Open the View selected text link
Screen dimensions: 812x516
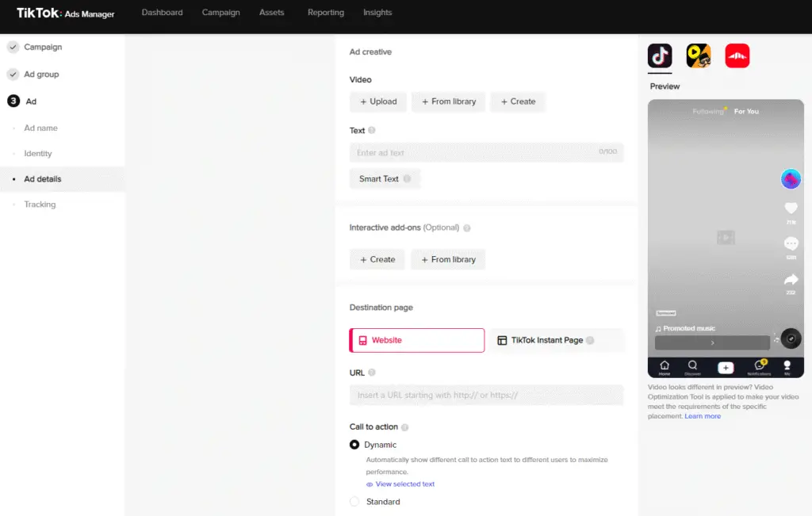(404, 484)
